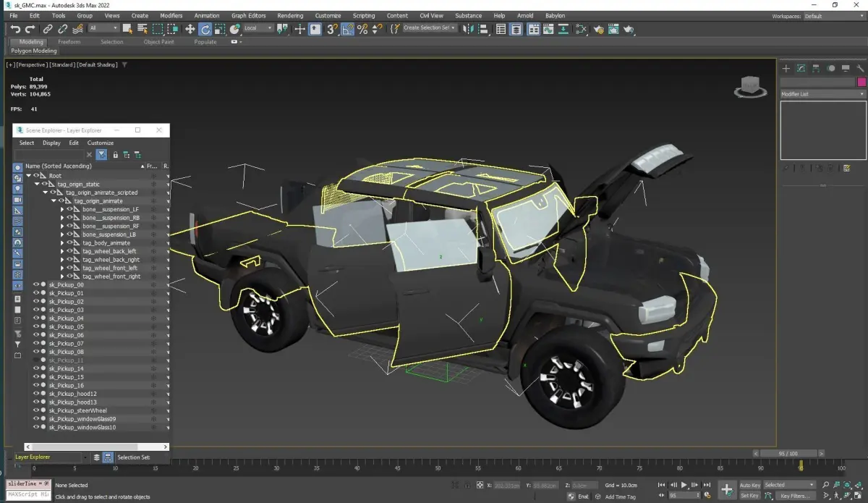Image resolution: width=868 pixels, height=503 pixels.
Task: Click the Set Key plus button
Action: tap(727, 490)
